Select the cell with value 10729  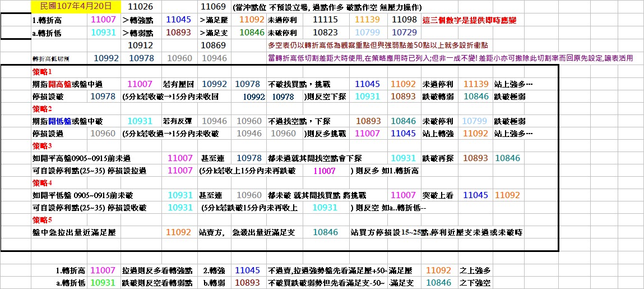click(405, 33)
